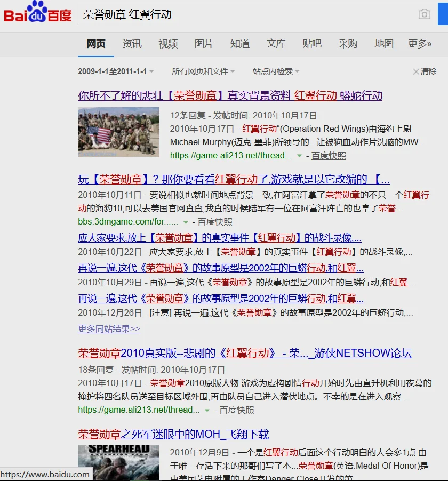Go to the 贴吧 tab
448x481 pixels.
(x=312, y=44)
